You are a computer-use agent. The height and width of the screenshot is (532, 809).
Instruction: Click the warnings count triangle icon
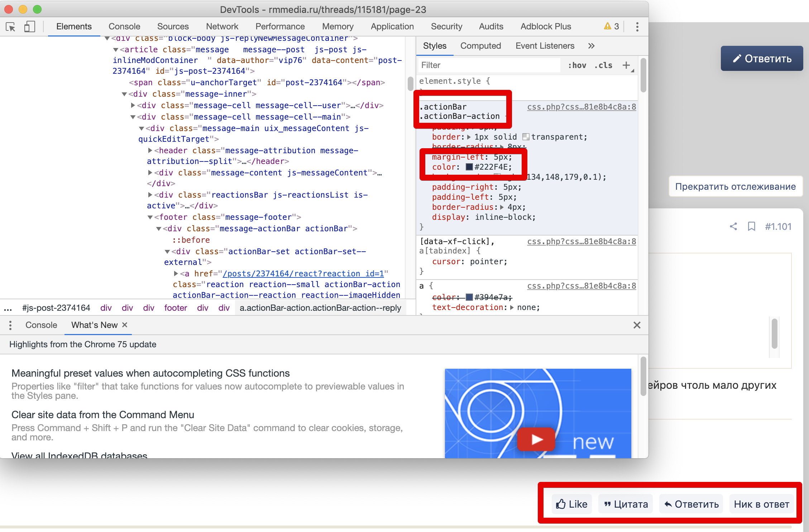click(608, 26)
